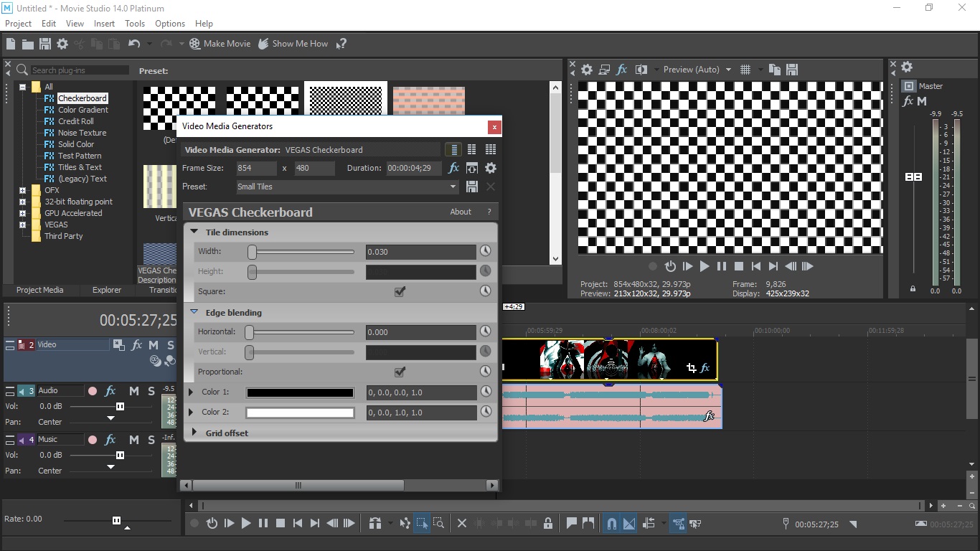This screenshot has height=551, width=980.
Task: Collapse the Tile dimensions section
Action: point(194,232)
